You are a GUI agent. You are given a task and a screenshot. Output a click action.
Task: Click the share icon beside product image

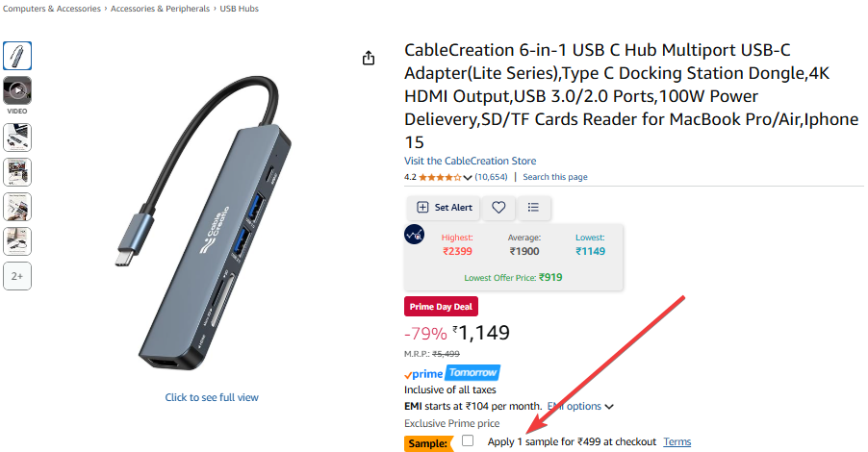[369, 59]
